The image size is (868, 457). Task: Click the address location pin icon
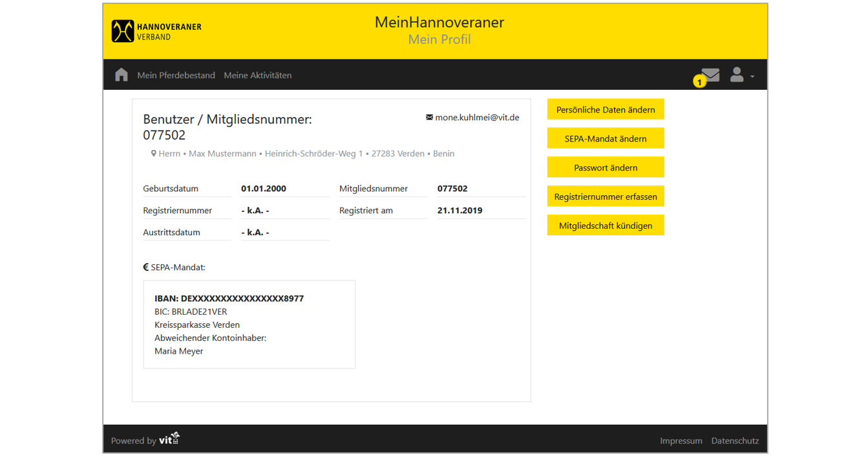154,154
